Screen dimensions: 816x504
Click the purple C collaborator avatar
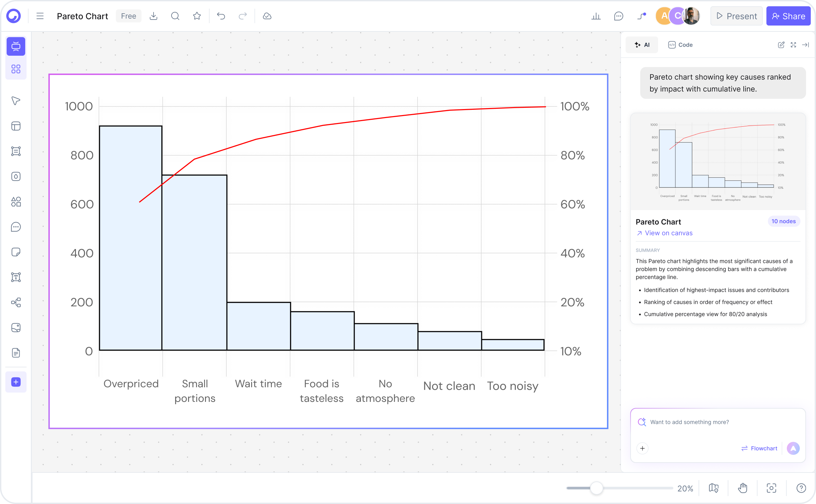tap(677, 16)
